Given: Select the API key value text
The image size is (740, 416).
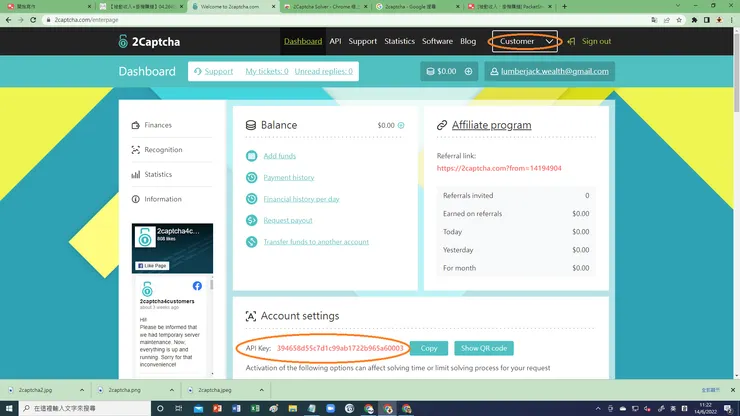Looking at the screenshot, I should pyautogui.click(x=340, y=348).
